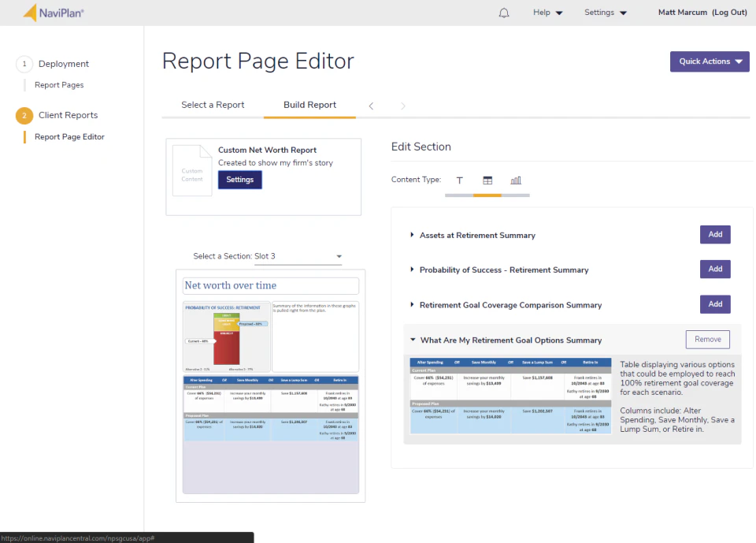
Task: Open the Select a Section Slot 3 dropdown
Action: 339,257
